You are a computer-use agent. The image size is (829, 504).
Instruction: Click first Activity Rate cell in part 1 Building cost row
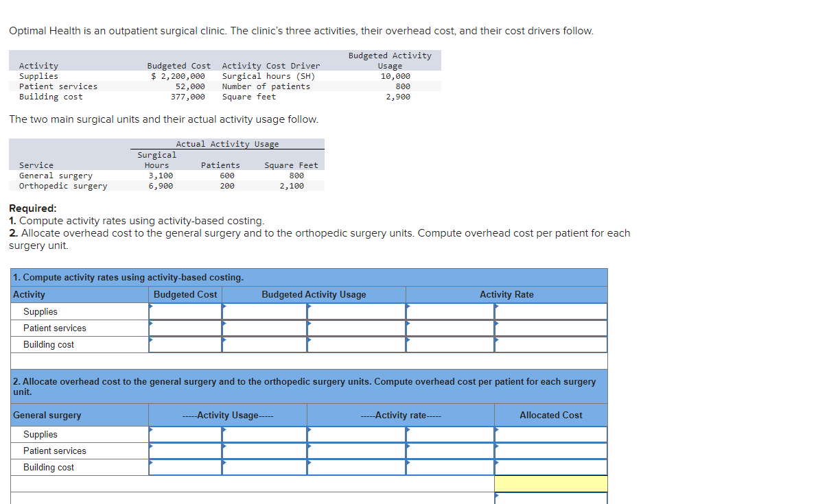point(449,344)
